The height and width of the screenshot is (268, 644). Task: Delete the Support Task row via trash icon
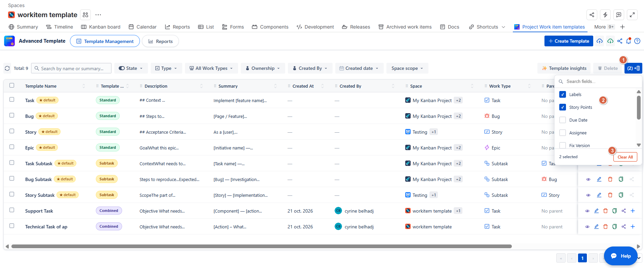click(x=605, y=211)
